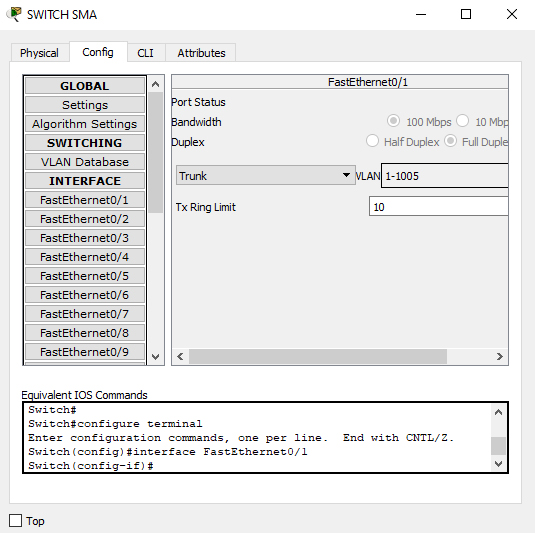
Task: Open Algorithm Settings
Action: click(x=85, y=124)
